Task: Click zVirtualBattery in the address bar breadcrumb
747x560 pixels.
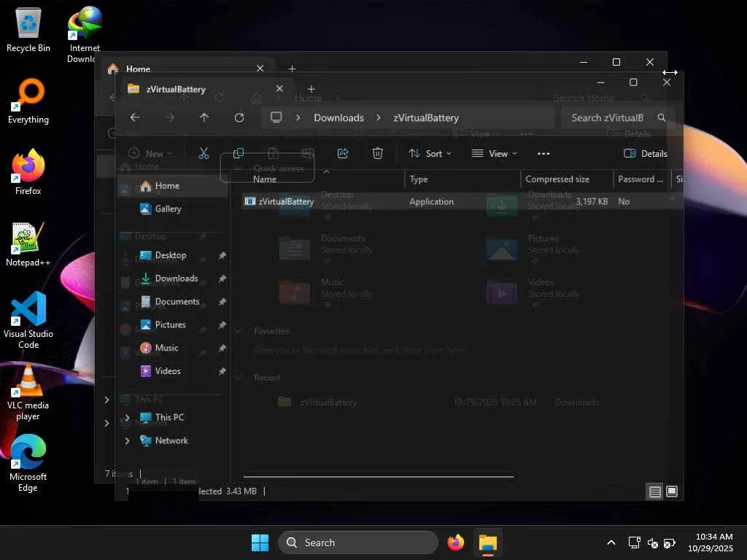Action: coord(426,117)
